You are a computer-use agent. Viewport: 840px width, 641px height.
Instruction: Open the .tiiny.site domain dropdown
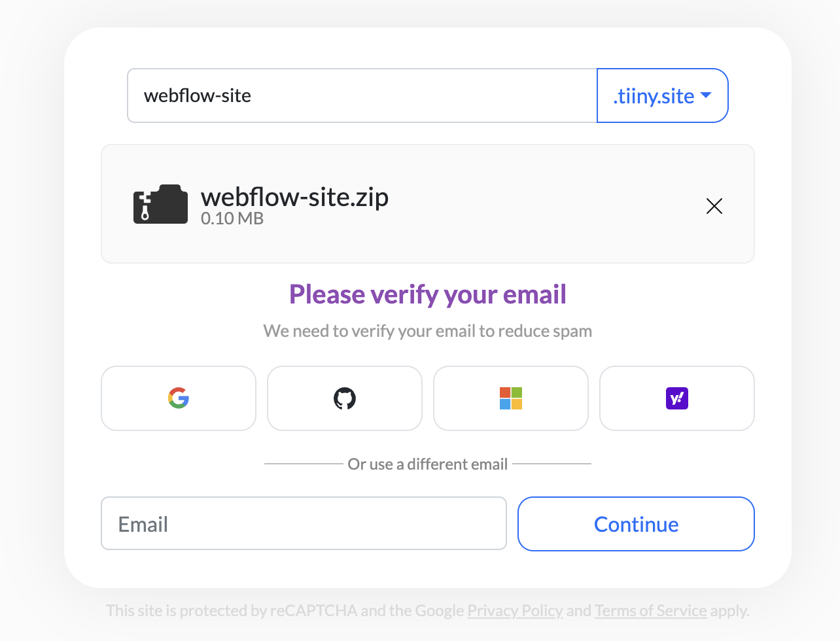point(662,95)
